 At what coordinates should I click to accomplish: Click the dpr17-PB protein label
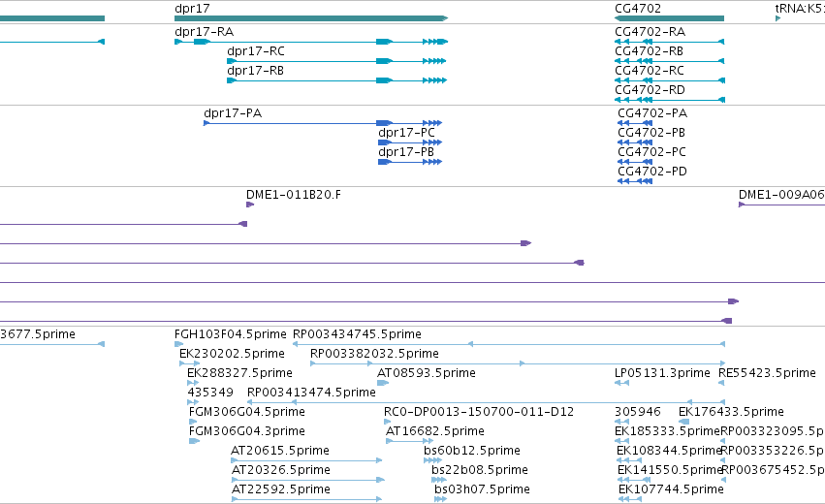point(406,152)
